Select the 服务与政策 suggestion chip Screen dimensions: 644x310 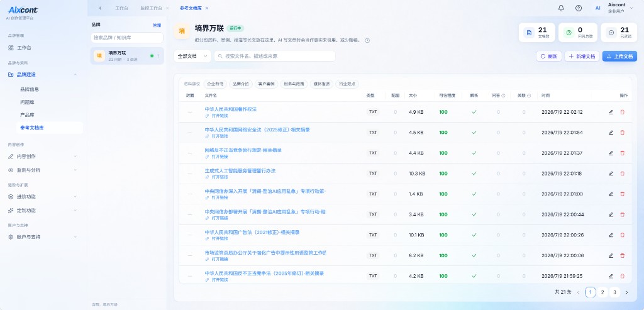pyautogui.click(x=294, y=84)
